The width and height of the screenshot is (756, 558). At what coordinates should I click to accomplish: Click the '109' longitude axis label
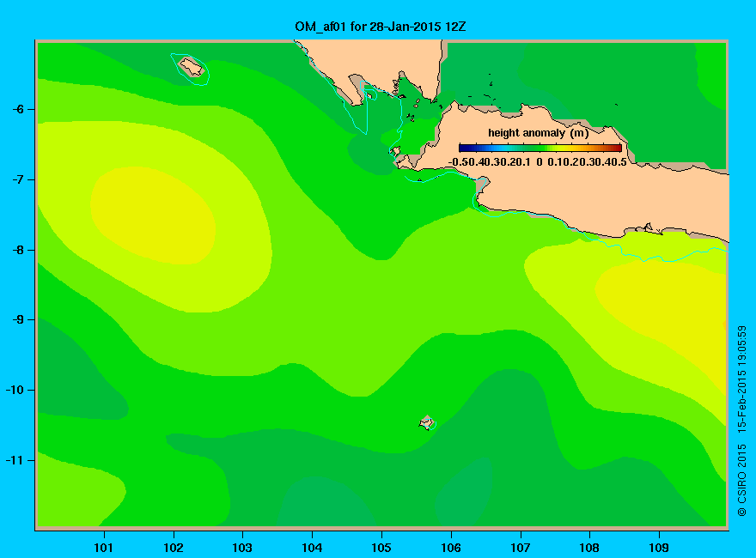(x=659, y=548)
